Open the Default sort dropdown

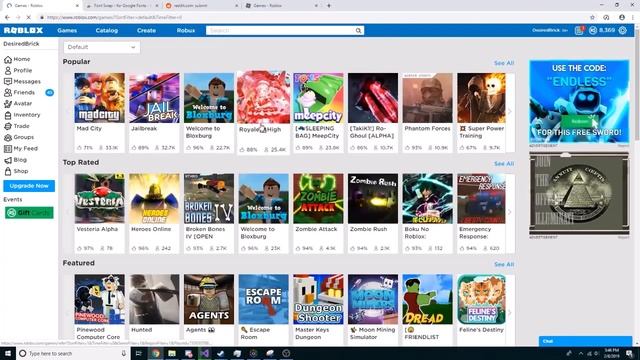[x=102, y=47]
